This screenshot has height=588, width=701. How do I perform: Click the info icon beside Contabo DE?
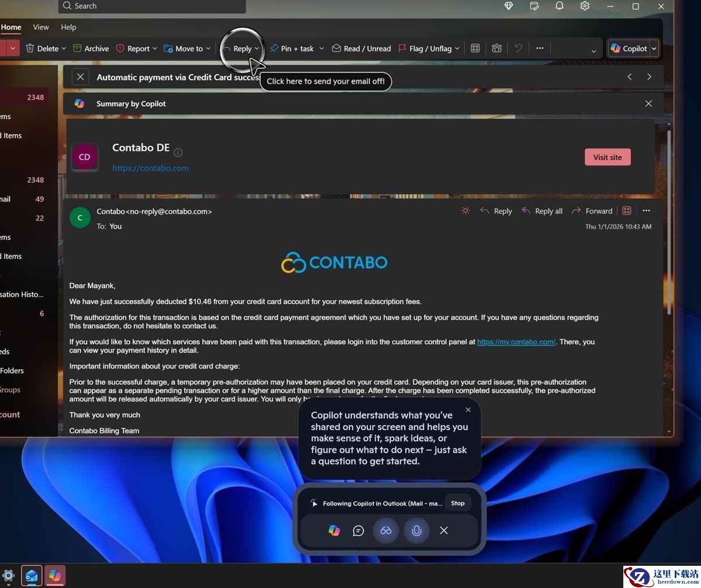(178, 153)
